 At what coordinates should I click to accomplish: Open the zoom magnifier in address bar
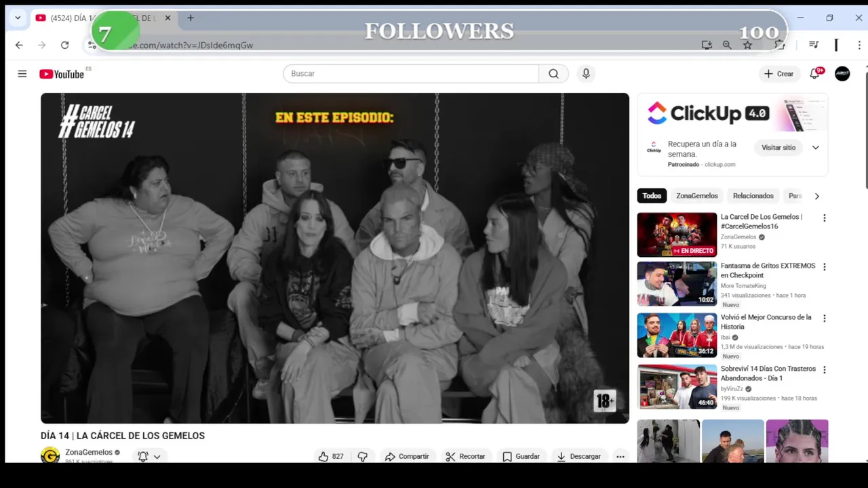pos(727,45)
